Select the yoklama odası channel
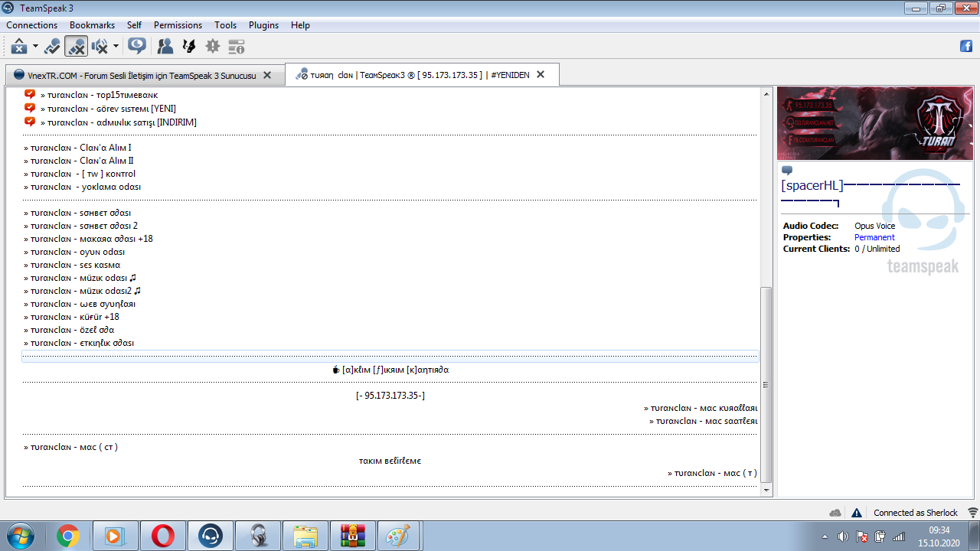The height and width of the screenshot is (551, 980). pos(82,187)
